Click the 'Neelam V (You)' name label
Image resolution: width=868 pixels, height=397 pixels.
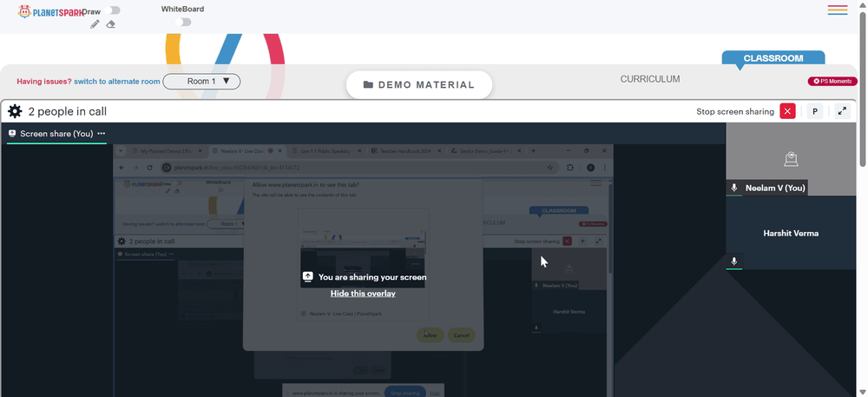pyautogui.click(x=775, y=188)
